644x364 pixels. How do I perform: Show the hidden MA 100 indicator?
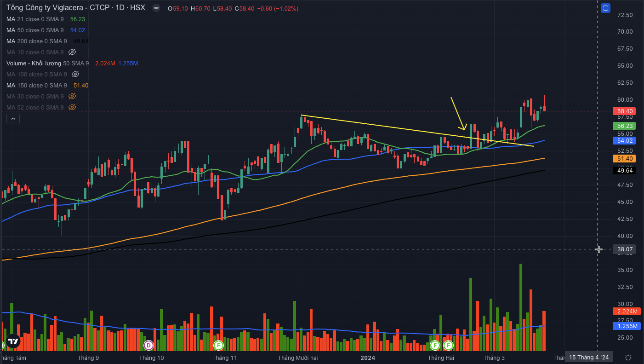pyautogui.click(x=76, y=74)
